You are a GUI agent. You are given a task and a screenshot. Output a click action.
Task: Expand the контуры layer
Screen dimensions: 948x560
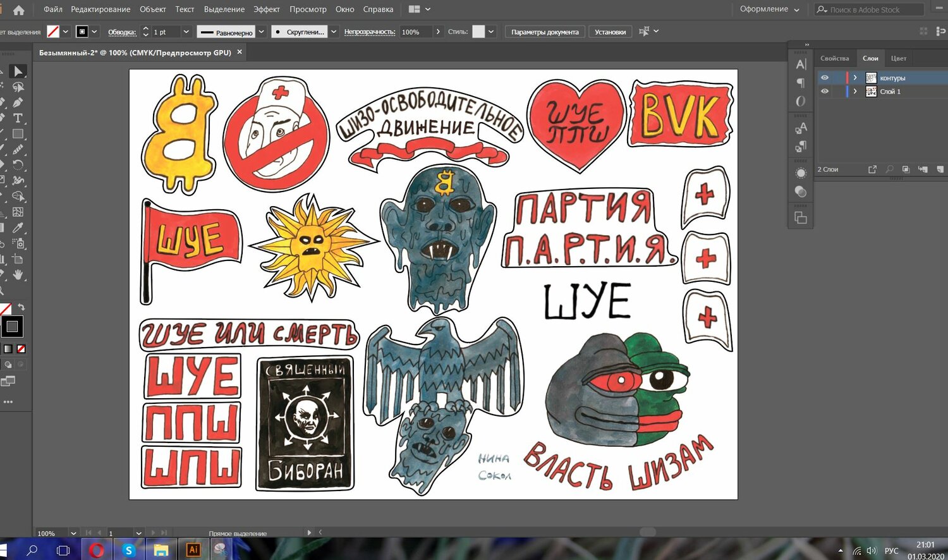(855, 78)
